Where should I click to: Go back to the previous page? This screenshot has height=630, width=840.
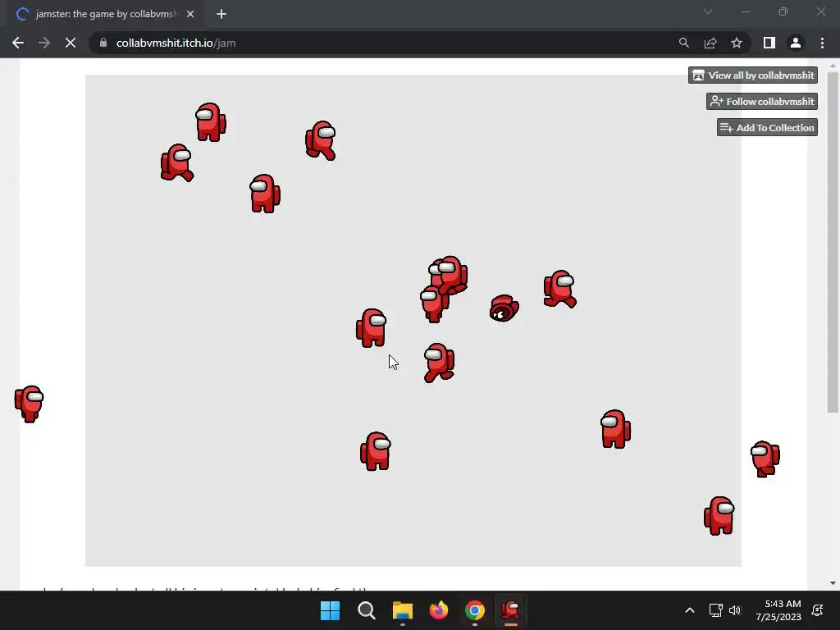[x=18, y=43]
